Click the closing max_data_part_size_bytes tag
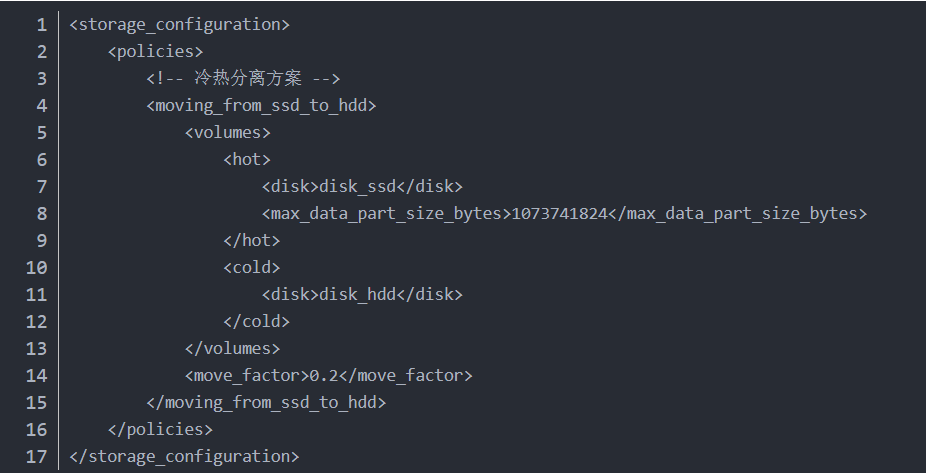Image resolution: width=926 pixels, height=473 pixels. coord(737,213)
